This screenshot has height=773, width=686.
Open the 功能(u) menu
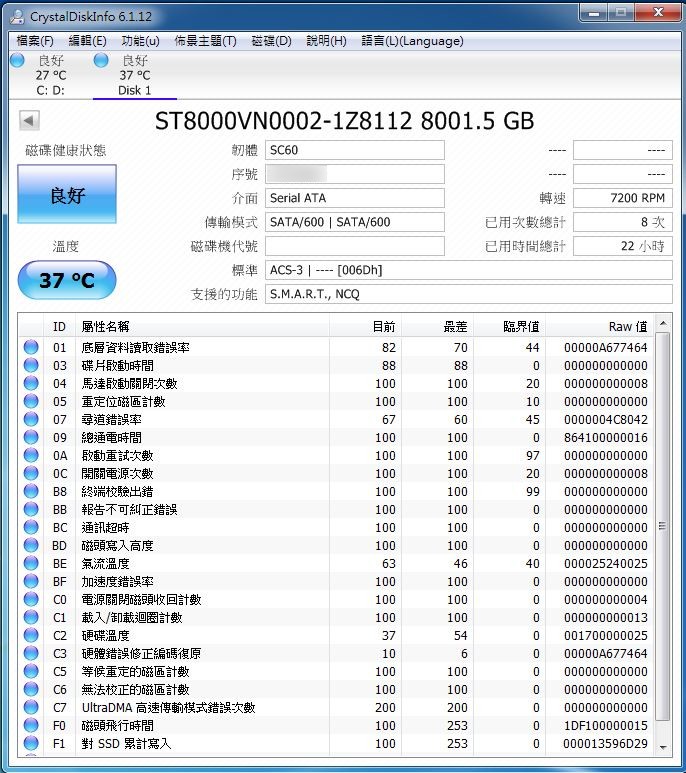coord(140,41)
